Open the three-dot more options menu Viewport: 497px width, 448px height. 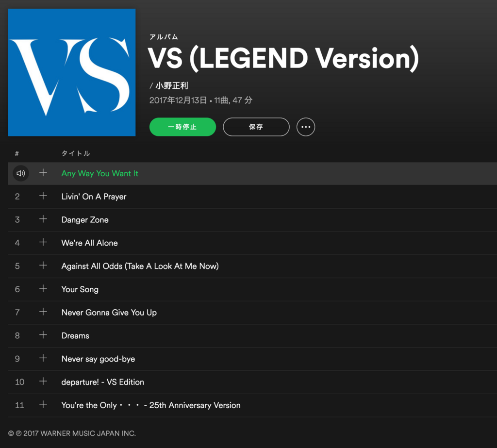tap(306, 127)
